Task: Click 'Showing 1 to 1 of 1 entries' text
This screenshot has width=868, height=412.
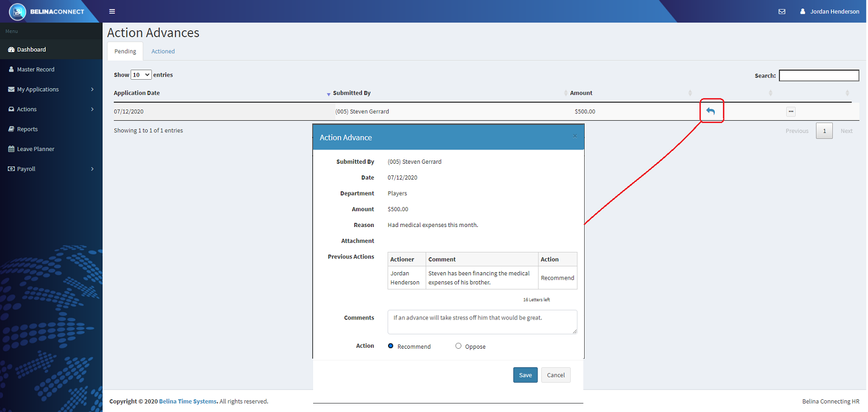Action: (148, 130)
